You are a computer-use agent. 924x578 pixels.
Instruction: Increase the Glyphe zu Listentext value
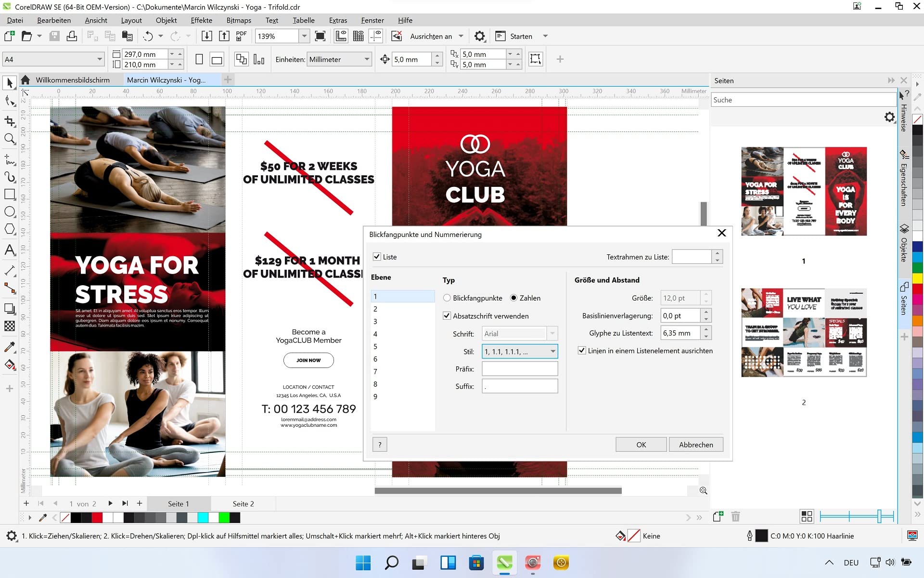coord(706,329)
